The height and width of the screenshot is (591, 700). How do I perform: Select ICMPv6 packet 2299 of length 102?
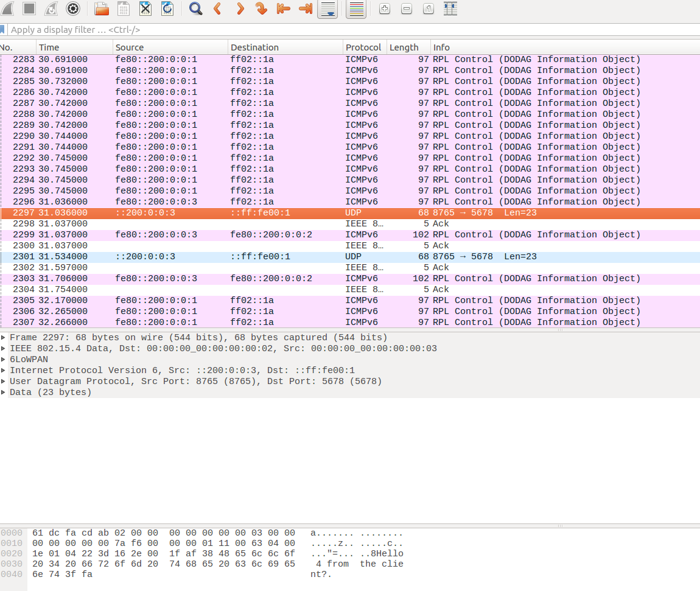(x=350, y=235)
